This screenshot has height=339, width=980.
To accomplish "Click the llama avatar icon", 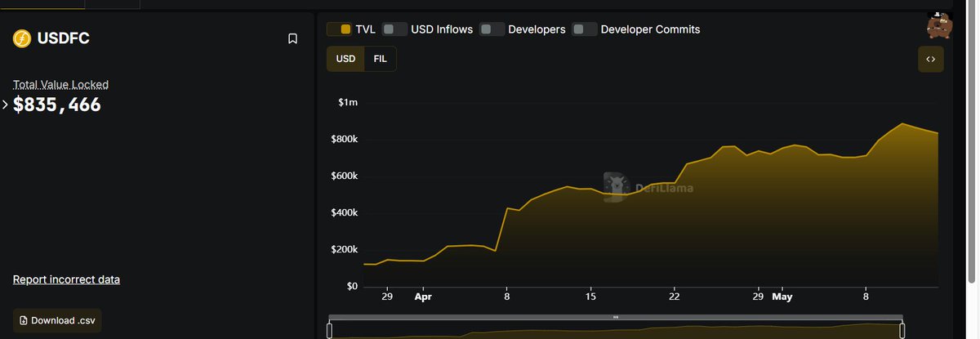I will pyautogui.click(x=939, y=26).
